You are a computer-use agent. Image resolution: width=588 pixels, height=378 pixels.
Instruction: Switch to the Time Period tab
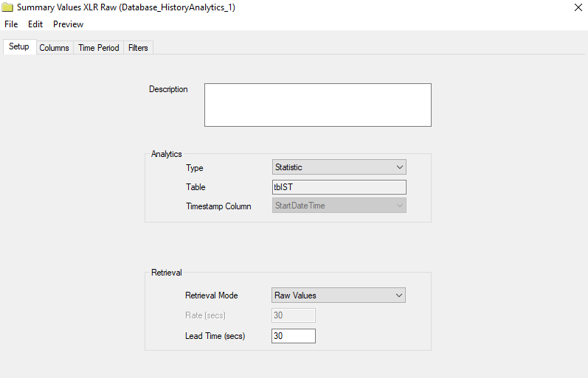99,48
